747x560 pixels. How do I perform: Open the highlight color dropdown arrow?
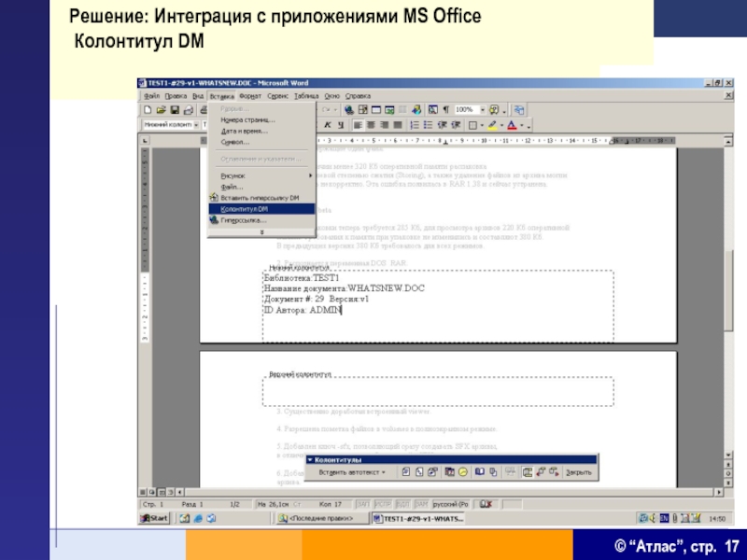pos(501,126)
